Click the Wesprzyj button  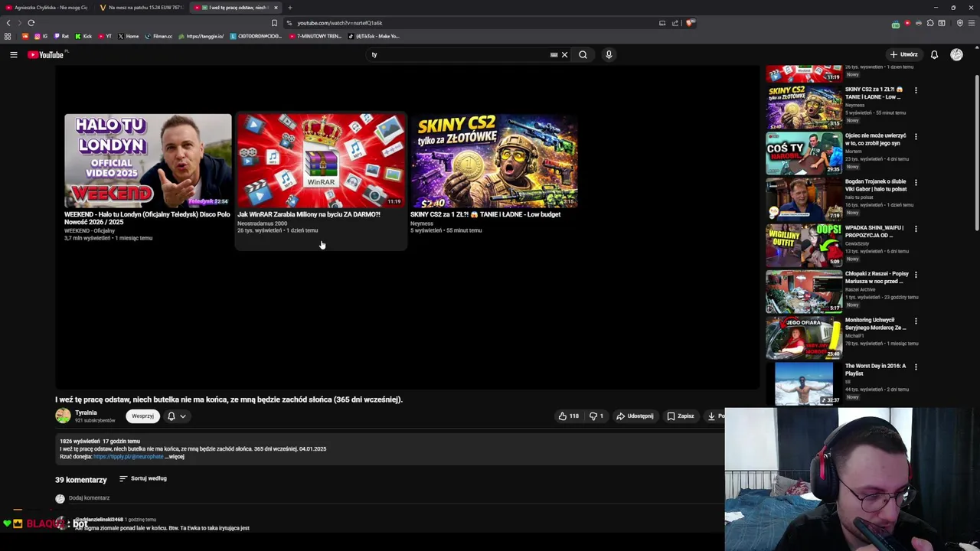coord(142,416)
